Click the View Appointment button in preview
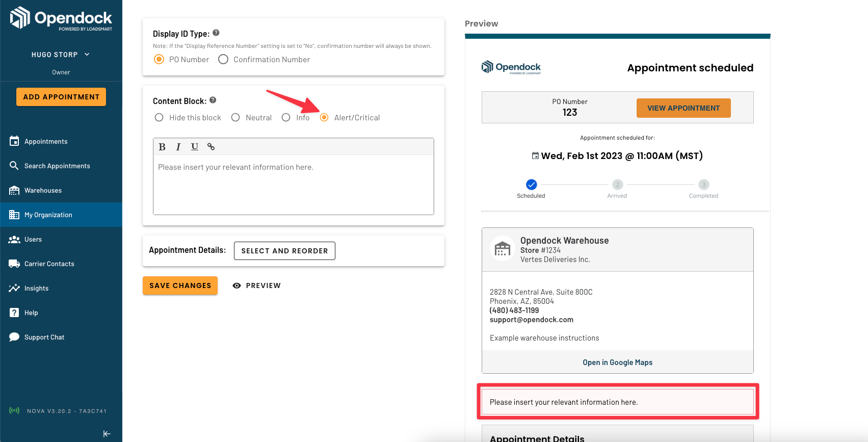Image resolution: width=868 pixels, height=442 pixels. 683,108
